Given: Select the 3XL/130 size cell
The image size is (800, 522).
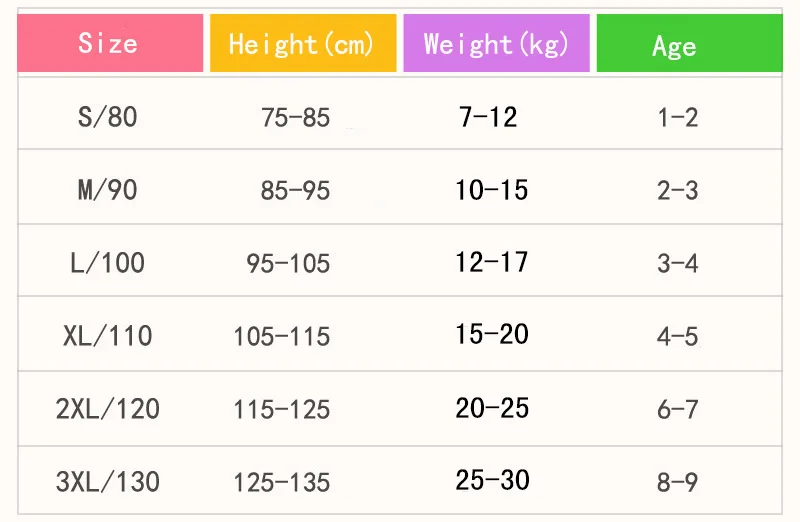Looking at the screenshot, I should [108, 482].
